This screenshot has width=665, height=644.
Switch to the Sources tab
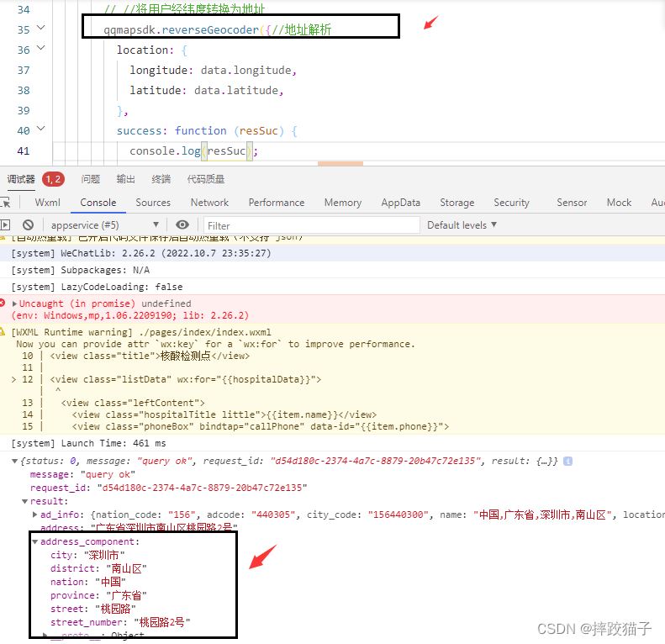point(153,203)
